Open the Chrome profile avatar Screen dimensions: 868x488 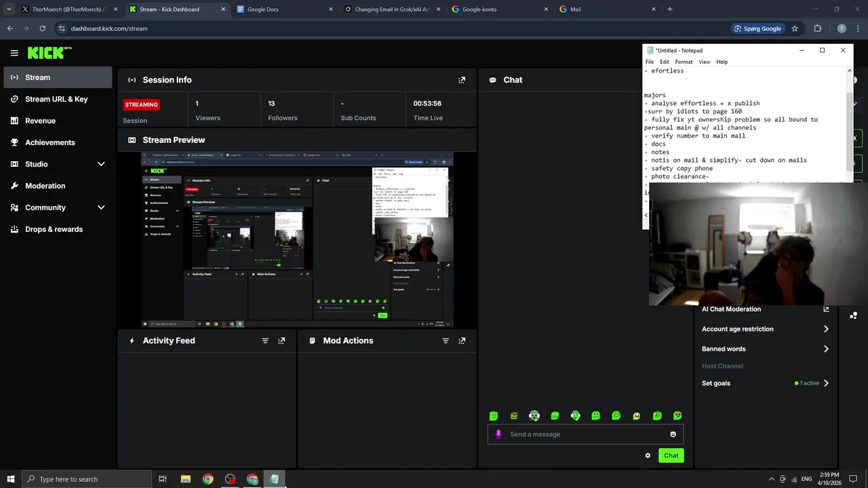pos(842,28)
